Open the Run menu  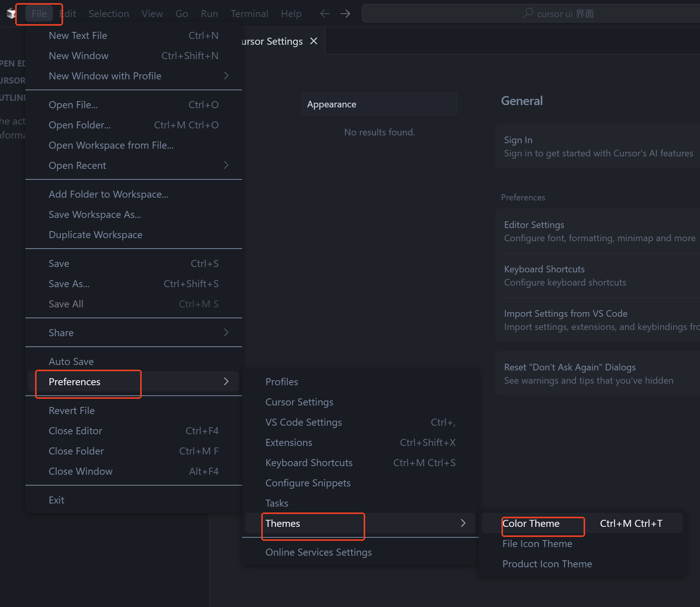click(x=209, y=14)
